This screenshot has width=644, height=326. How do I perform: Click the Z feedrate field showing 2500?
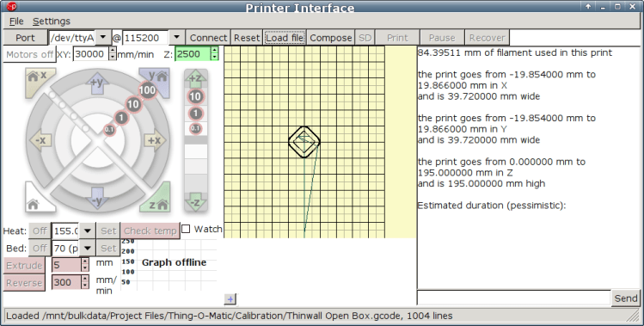click(x=193, y=54)
